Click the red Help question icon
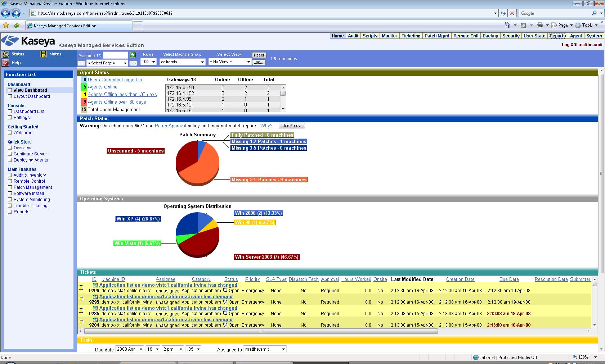Screen dimensions: 605x364 (x=5, y=63)
